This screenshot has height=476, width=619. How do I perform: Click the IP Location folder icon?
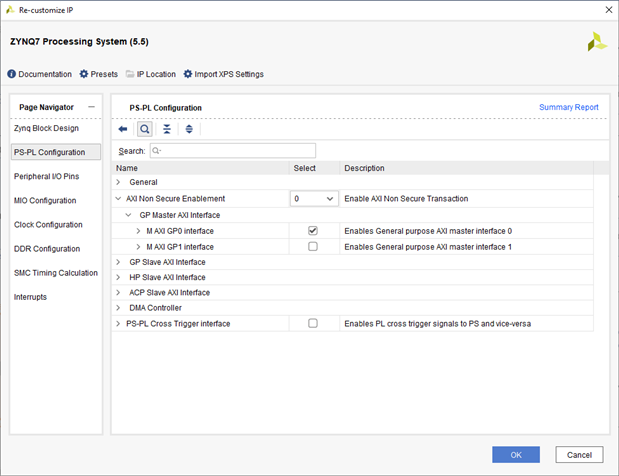click(130, 74)
